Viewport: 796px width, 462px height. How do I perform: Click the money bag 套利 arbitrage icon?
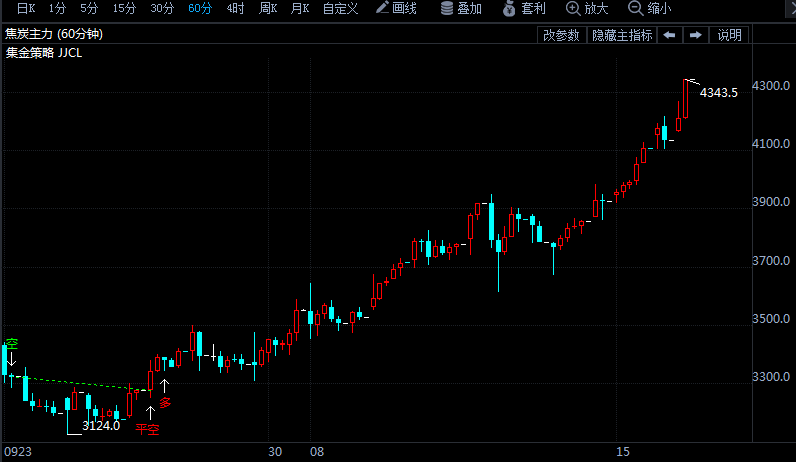tap(509, 8)
